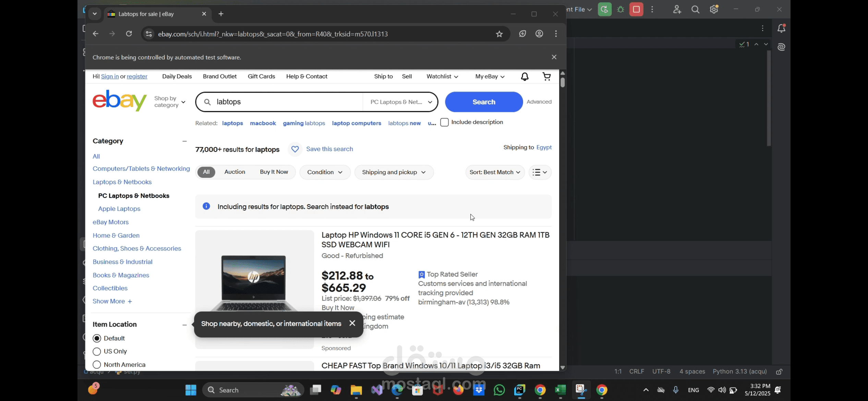
Task: Switch to the Buy It Now tab
Action: click(x=274, y=172)
